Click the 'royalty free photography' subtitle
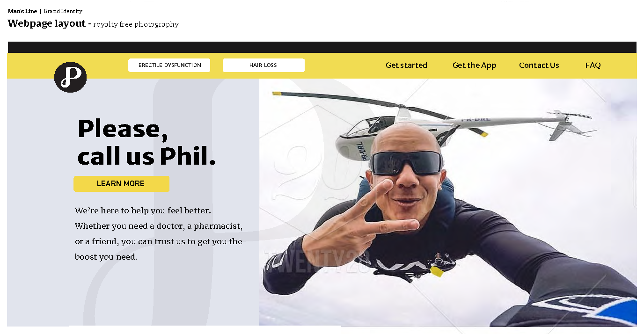The width and height of the screenshot is (644, 334). [x=136, y=24]
